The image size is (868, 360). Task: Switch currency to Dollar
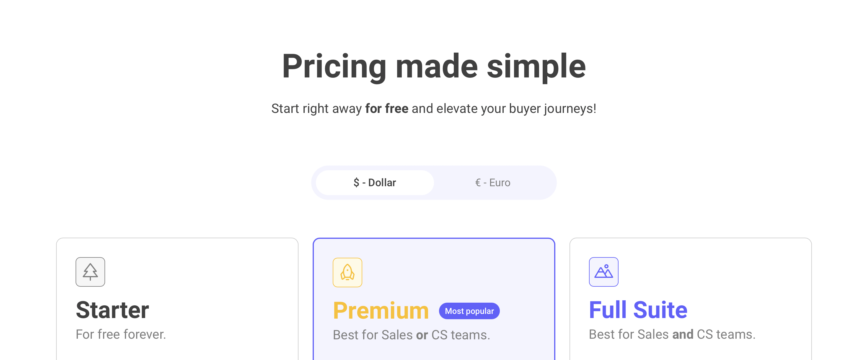[x=374, y=183]
